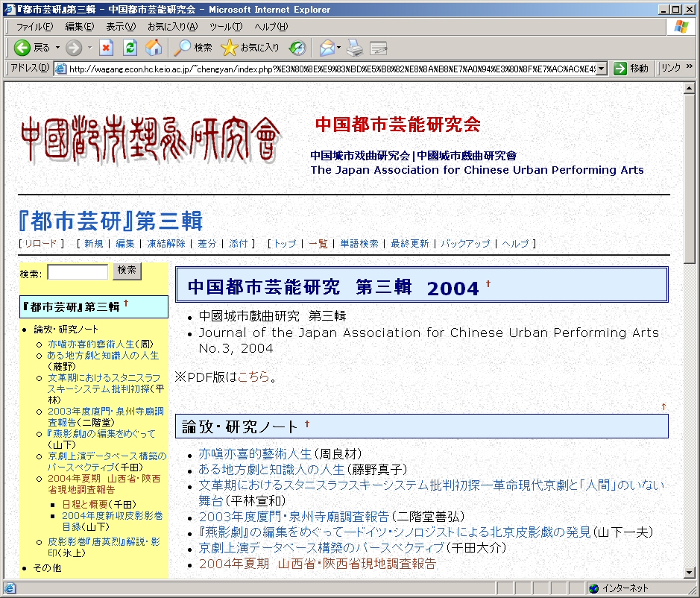Go to the Home page icon

pyautogui.click(x=154, y=48)
